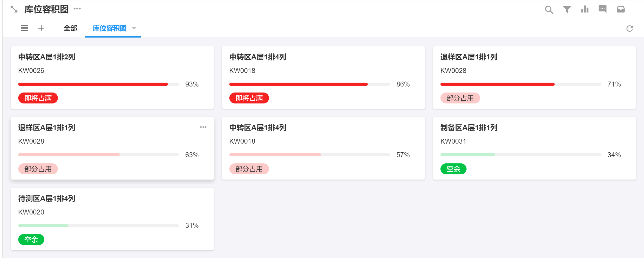
Task: Click the filter funnel icon
Action: 567,9
